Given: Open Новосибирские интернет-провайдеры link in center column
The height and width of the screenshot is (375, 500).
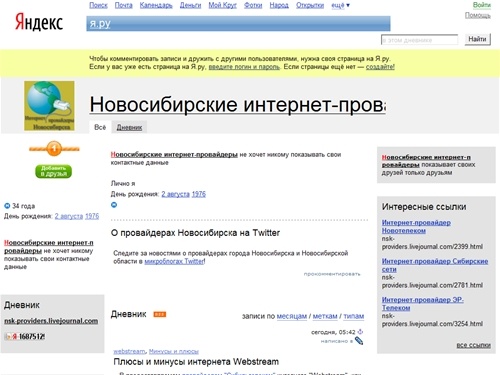Looking at the screenshot, I should click(174, 155).
